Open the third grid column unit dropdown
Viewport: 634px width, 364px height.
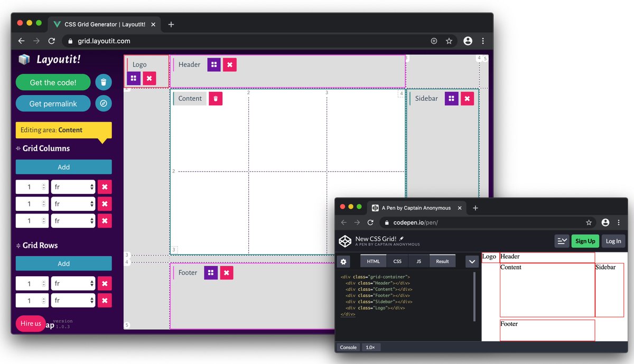pos(73,221)
